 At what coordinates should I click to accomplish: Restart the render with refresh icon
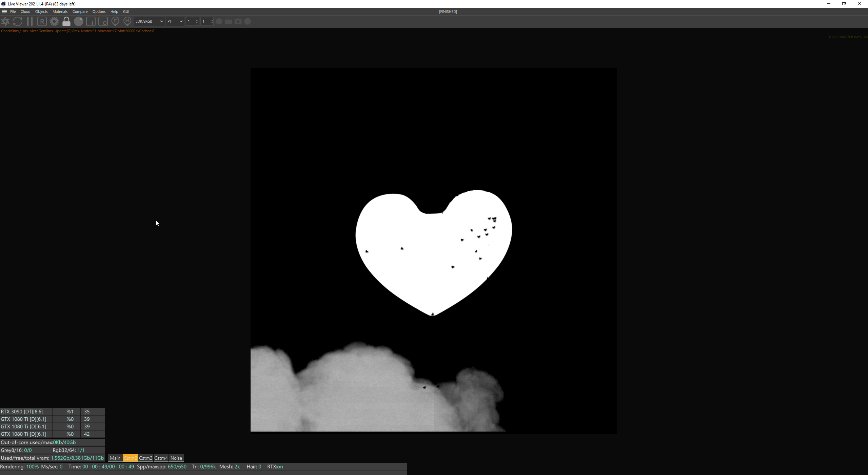18,22
